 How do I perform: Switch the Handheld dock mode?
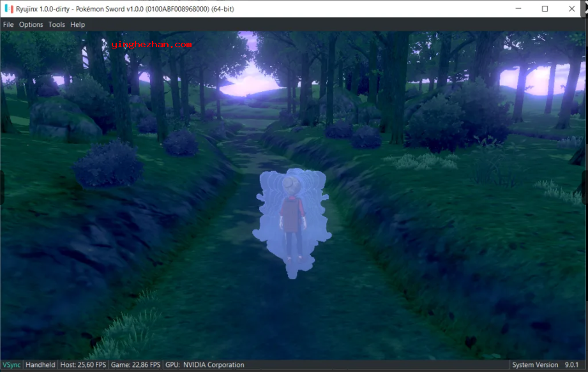40,365
